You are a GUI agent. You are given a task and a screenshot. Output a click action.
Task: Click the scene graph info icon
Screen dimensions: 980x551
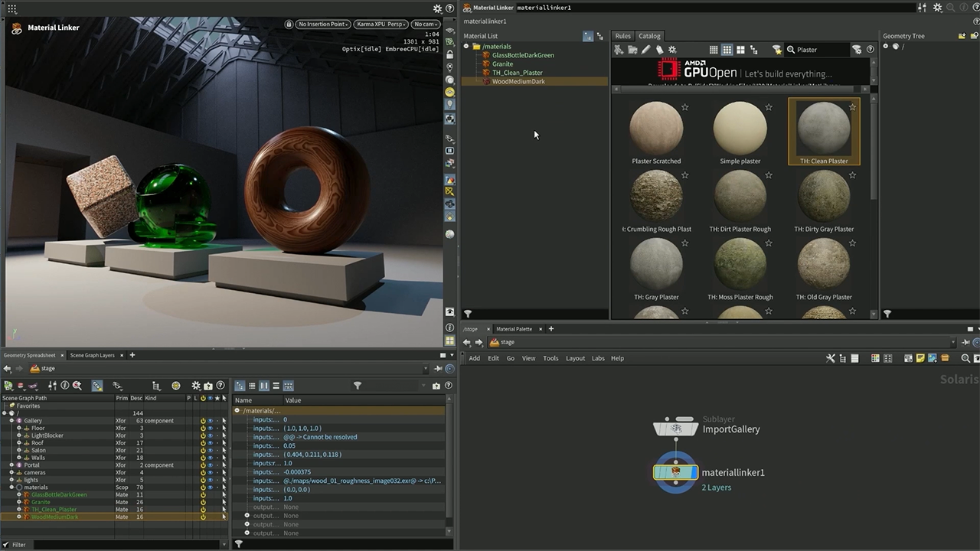tap(65, 386)
